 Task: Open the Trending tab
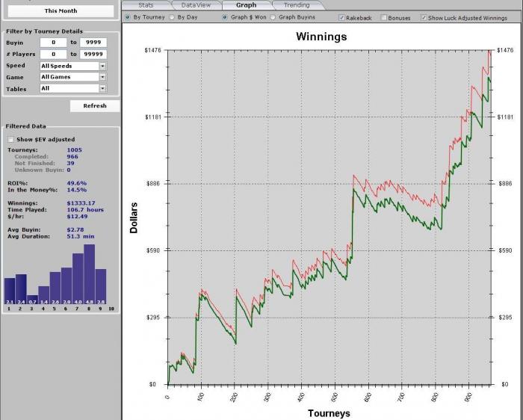[x=297, y=5]
